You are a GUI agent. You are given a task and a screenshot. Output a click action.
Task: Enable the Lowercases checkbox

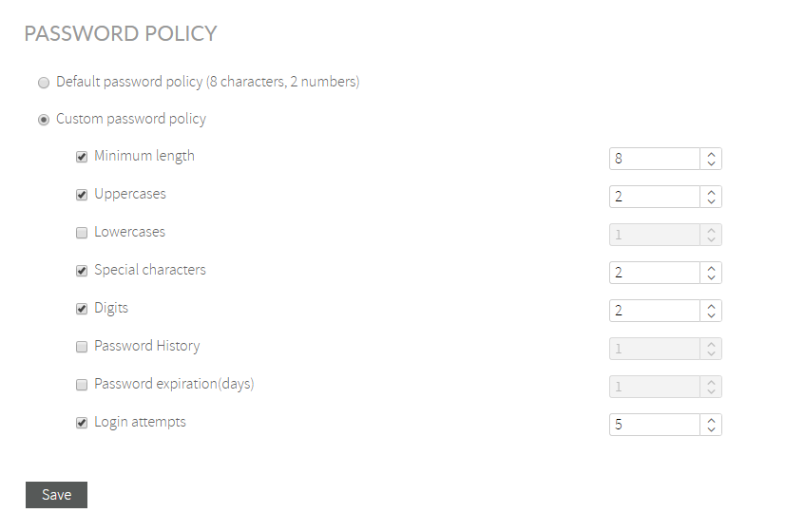82,233
